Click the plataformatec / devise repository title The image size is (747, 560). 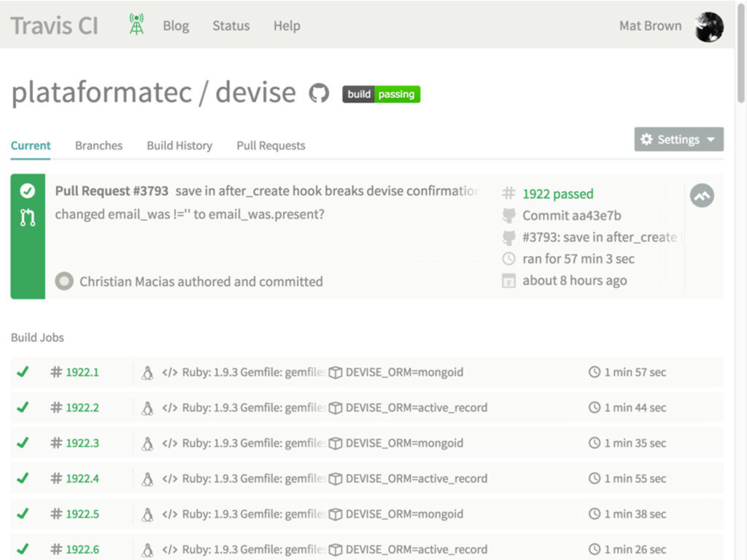pyautogui.click(x=153, y=93)
